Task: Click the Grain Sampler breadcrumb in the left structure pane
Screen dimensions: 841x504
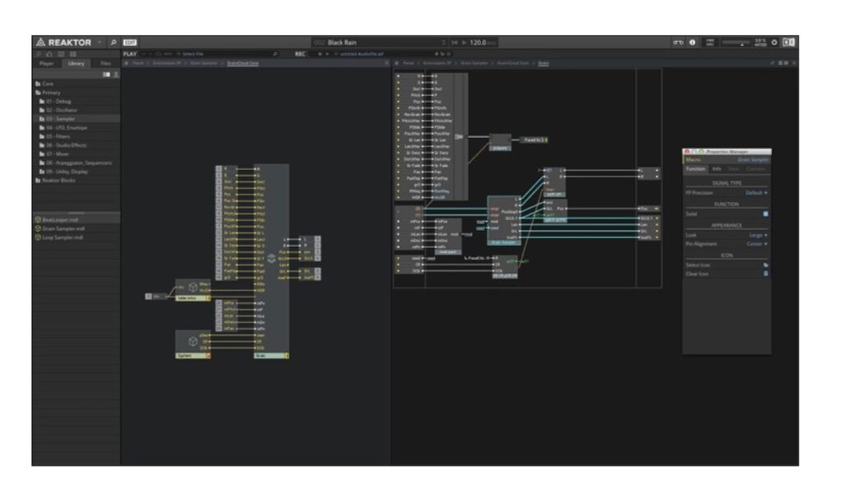Action: tap(204, 63)
